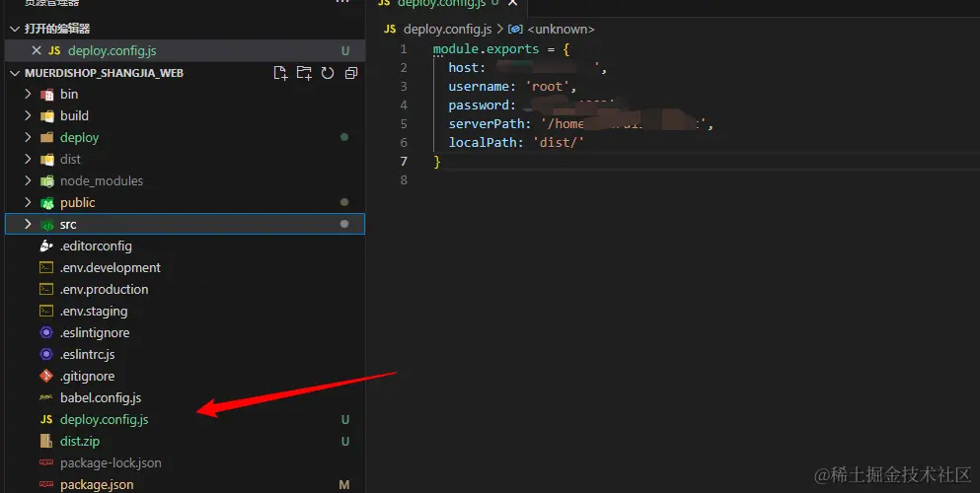This screenshot has width=980, height=493.
Task: Click the bin folder icon
Action: (46, 95)
